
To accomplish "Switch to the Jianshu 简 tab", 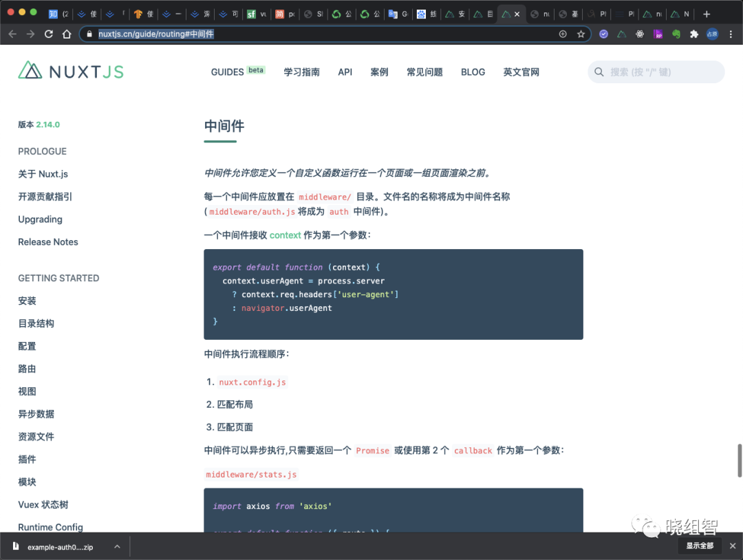I will (x=285, y=14).
